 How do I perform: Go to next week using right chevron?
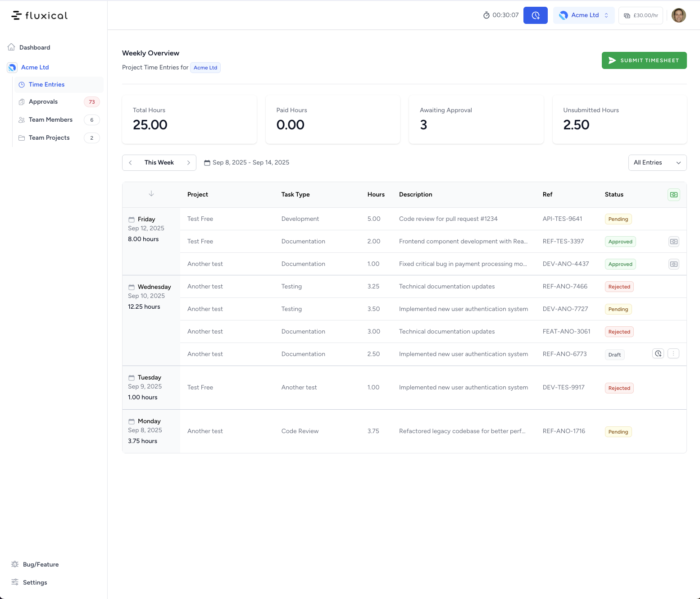point(188,163)
